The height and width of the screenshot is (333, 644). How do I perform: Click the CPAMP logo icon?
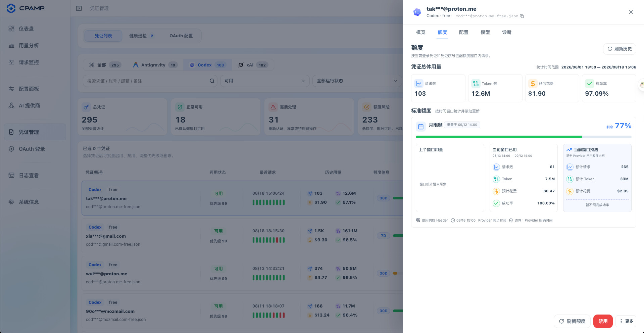(11, 8)
